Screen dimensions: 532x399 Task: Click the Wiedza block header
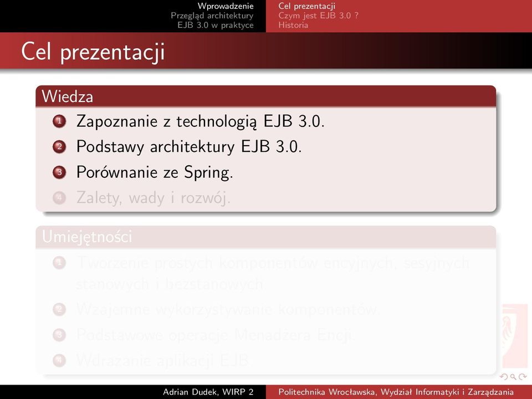point(265,96)
